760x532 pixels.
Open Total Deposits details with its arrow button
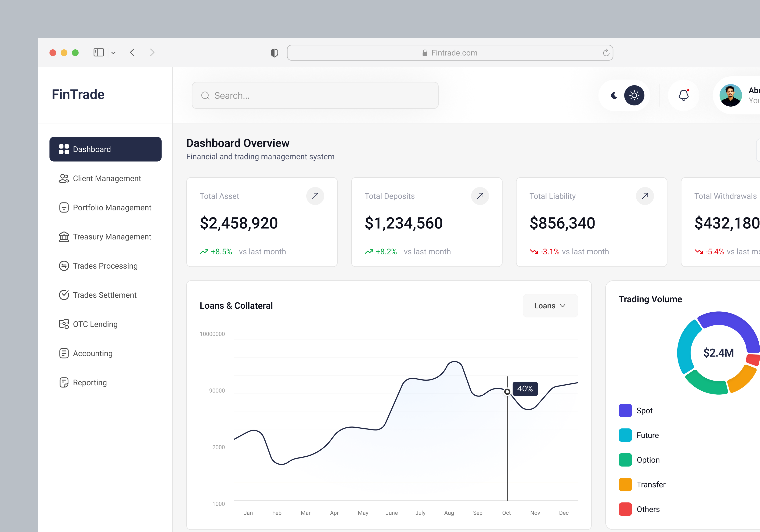480,196
